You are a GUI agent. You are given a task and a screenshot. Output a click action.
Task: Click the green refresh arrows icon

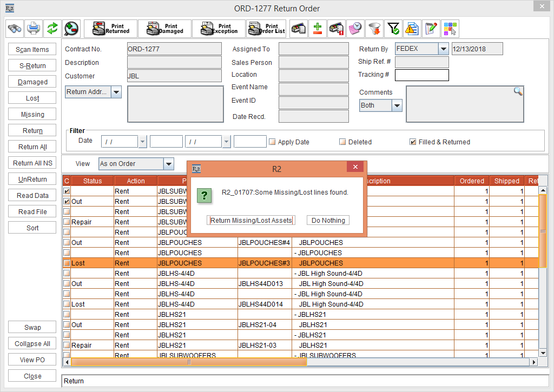tap(52, 29)
